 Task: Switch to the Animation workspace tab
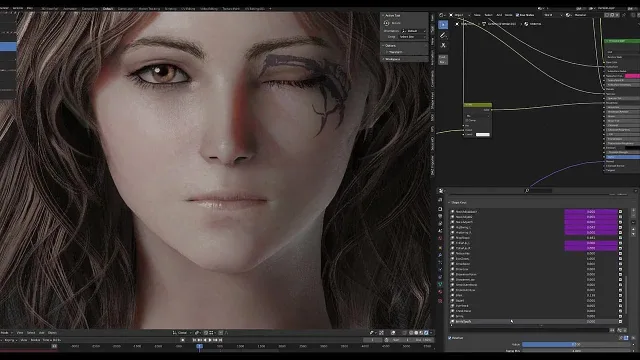pos(70,9)
